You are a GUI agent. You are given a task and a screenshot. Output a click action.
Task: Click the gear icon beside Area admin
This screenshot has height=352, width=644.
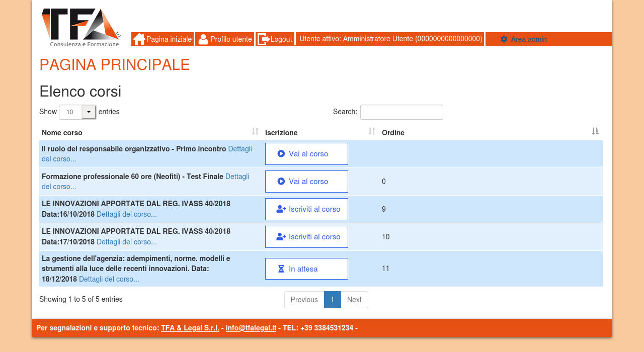(x=504, y=39)
